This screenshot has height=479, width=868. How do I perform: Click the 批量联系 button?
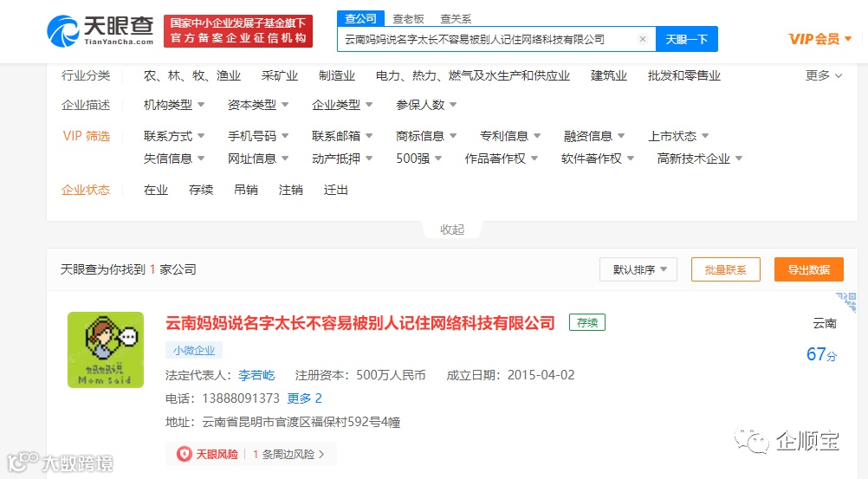click(726, 269)
